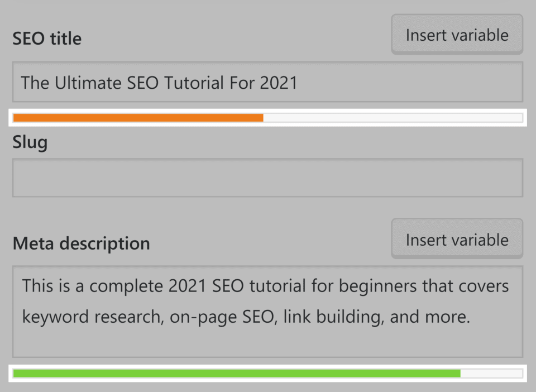Select the SEO title field label
This screenshot has height=392, width=536.
46,38
